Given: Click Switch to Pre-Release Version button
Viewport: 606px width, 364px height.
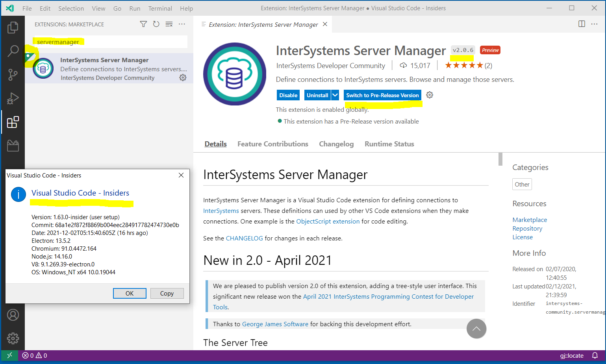Looking at the screenshot, I should (x=382, y=95).
